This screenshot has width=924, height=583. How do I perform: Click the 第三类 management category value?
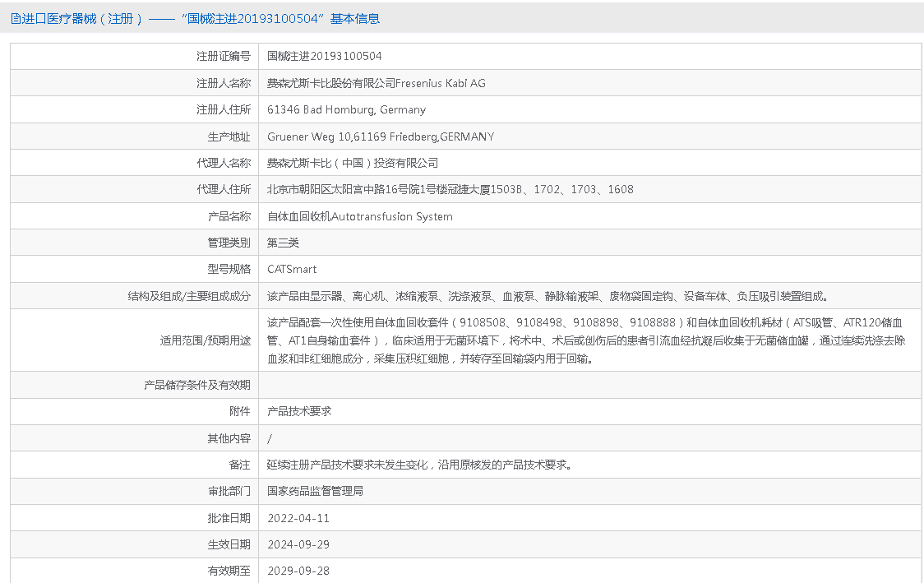[x=284, y=243]
